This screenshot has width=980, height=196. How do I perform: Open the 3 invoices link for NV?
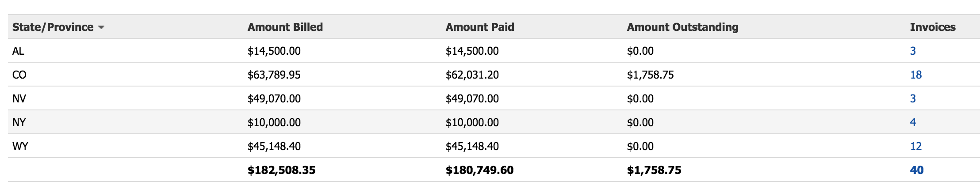point(913,98)
